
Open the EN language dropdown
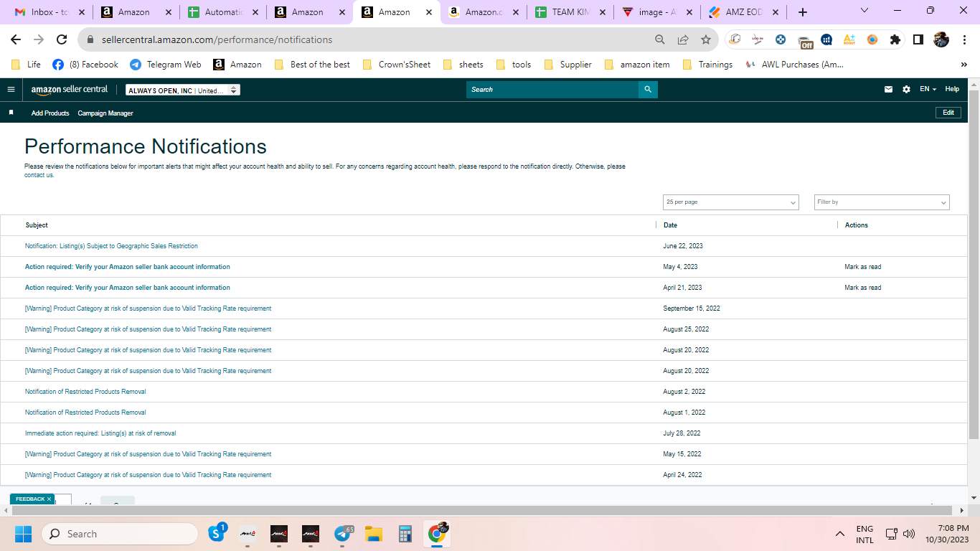point(928,89)
